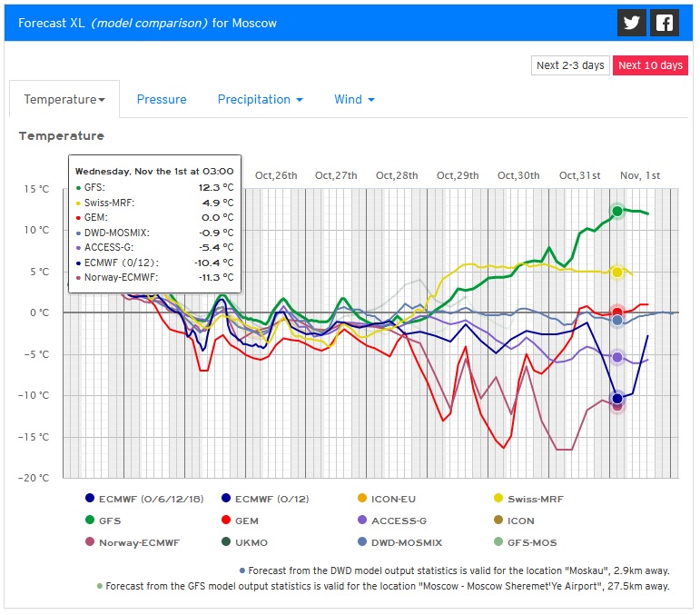Image resolution: width=700 pixels, height=615 pixels.
Task: Toggle ICON-EU series in legend
Action: click(387, 499)
